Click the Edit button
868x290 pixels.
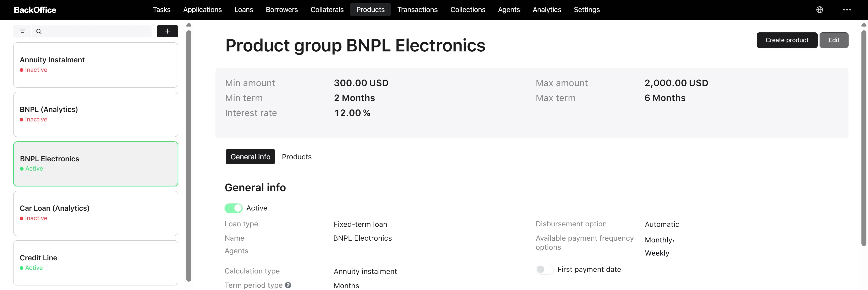(834, 40)
